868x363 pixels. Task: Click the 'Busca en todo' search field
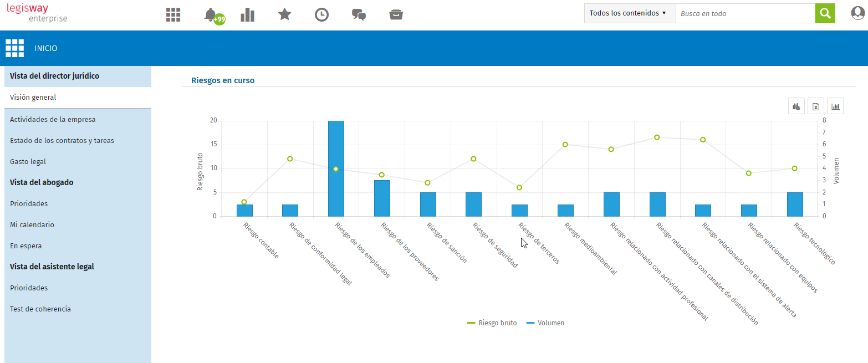click(744, 13)
